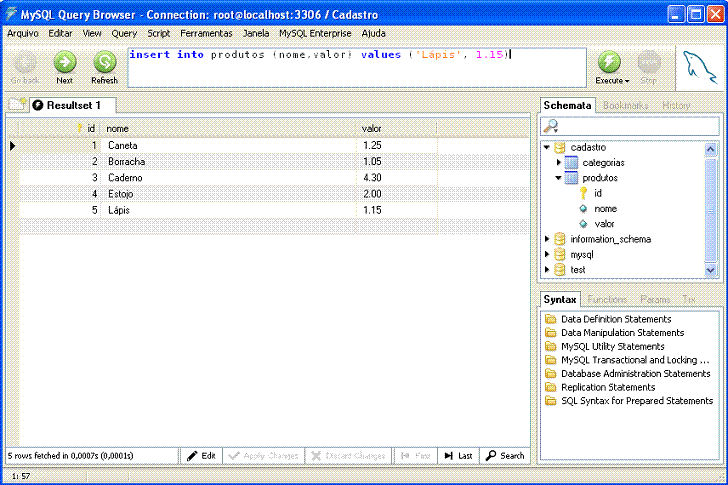This screenshot has width=728, height=485.
Task: Click the schemata search field
Action: pyautogui.click(x=630, y=126)
